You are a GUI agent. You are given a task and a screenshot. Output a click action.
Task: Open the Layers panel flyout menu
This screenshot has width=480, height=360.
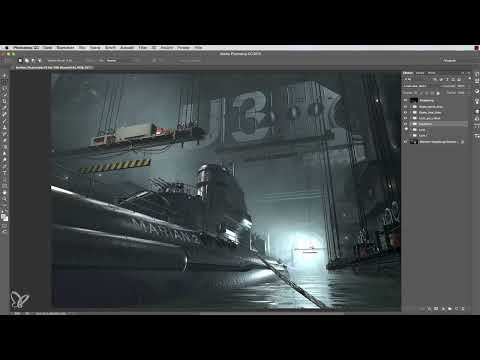click(469, 73)
